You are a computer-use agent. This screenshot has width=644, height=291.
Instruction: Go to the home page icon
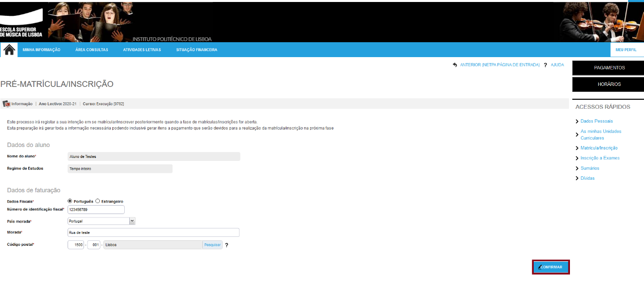click(x=9, y=50)
